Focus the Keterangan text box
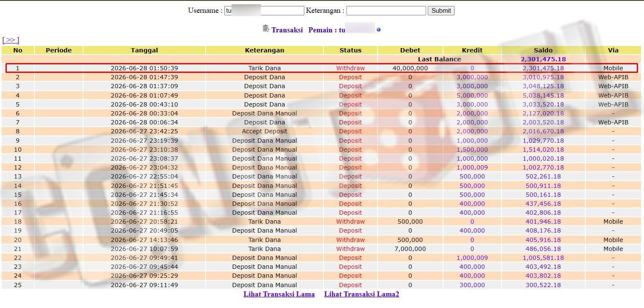Image resolution: width=644 pixels, height=308 pixels. pos(386,11)
